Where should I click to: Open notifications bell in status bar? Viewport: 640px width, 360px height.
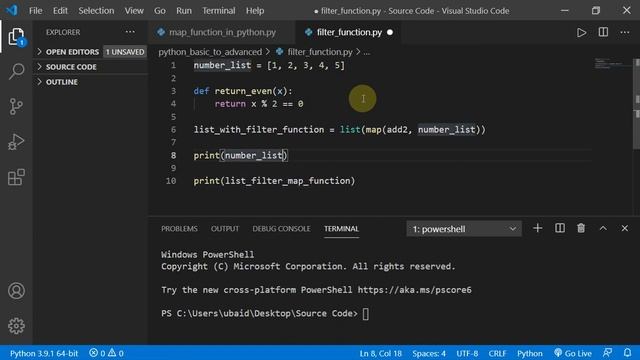pos(627,353)
